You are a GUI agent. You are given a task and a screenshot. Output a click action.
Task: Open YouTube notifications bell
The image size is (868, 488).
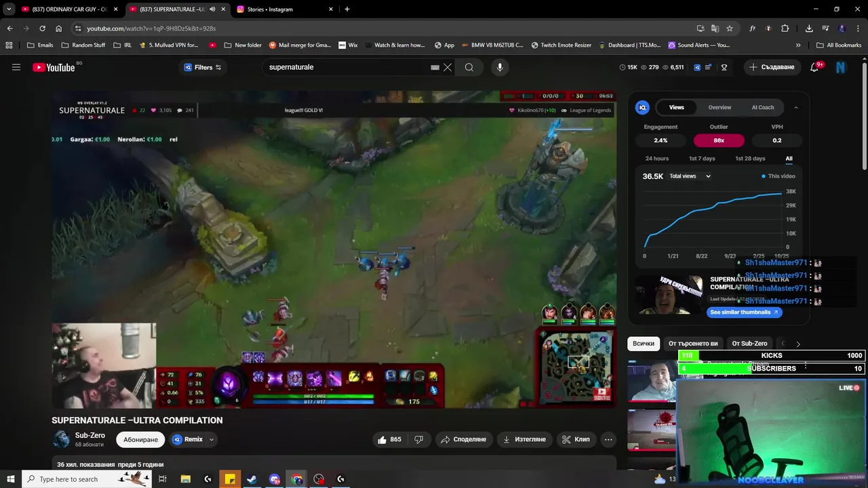(815, 67)
